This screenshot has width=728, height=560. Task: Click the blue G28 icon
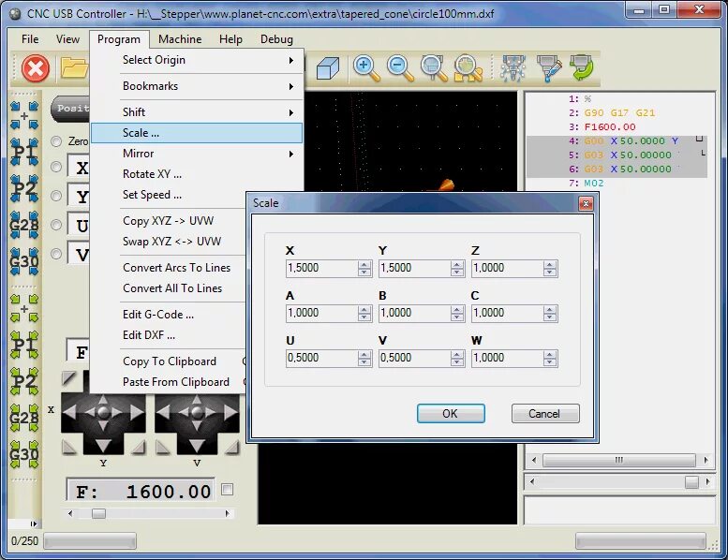point(24,225)
